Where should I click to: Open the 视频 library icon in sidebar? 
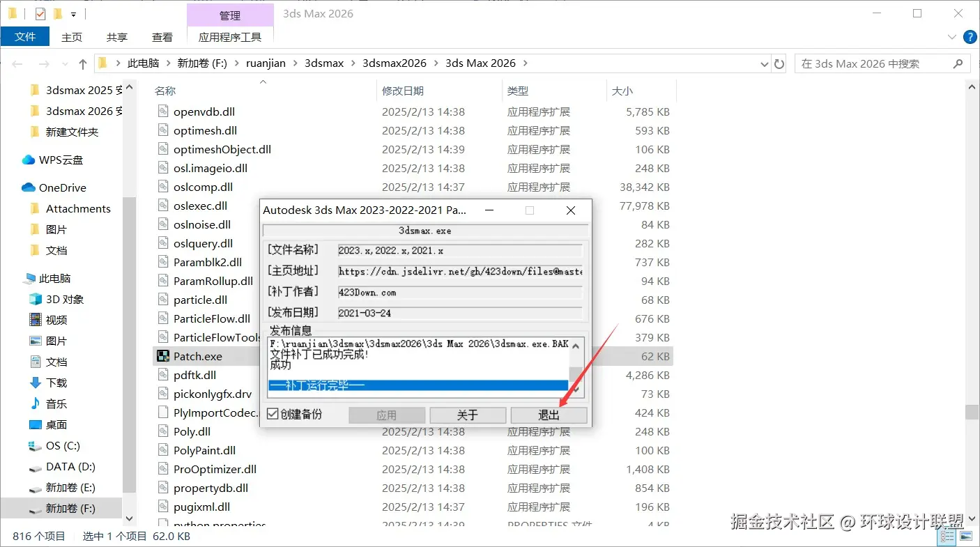[x=36, y=320]
